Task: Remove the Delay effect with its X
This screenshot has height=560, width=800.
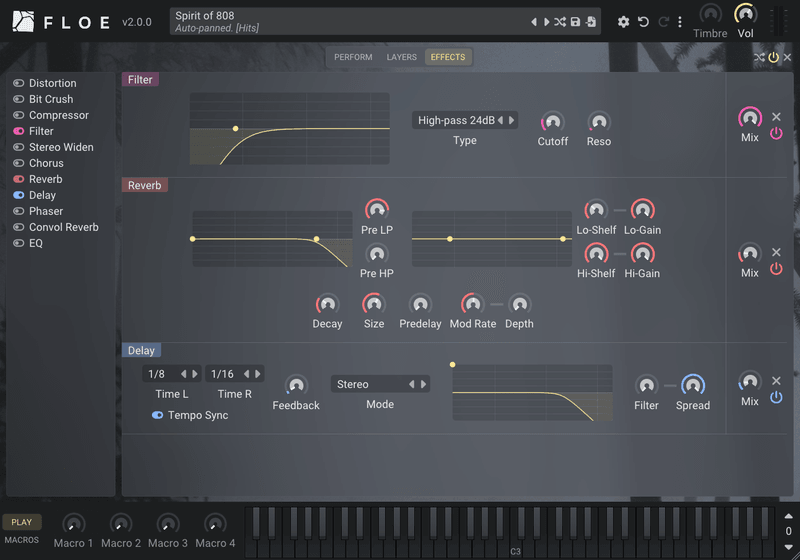Action: [776, 380]
